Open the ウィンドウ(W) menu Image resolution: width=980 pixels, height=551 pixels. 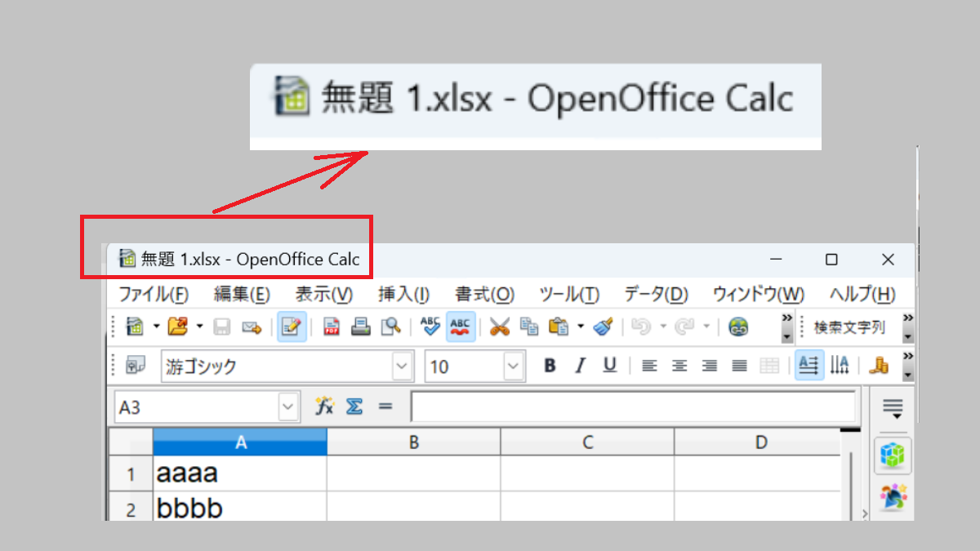pos(758,295)
